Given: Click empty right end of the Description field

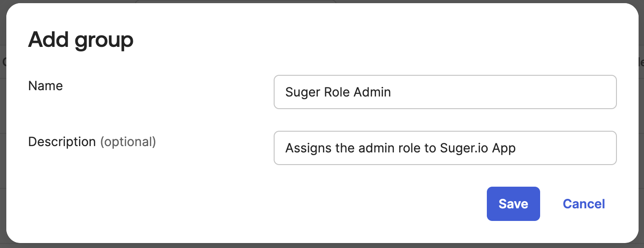Looking at the screenshot, I should pyautogui.click(x=578, y=148).
